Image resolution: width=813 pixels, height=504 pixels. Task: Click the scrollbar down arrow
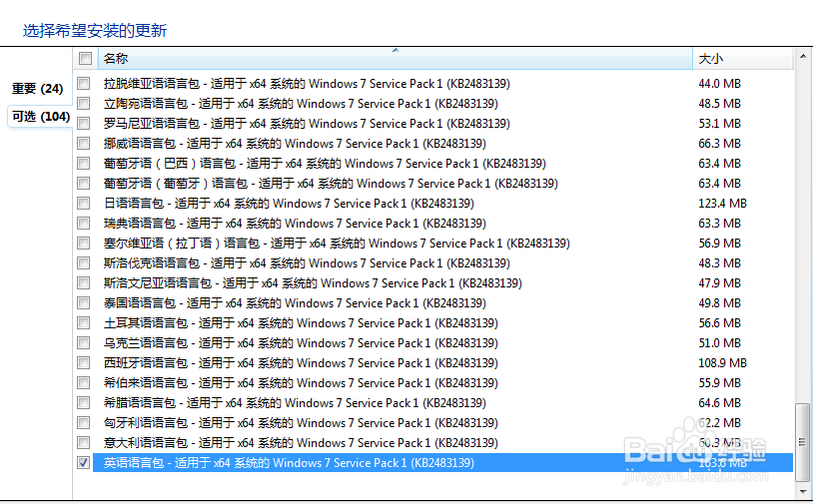coord(802,492)
